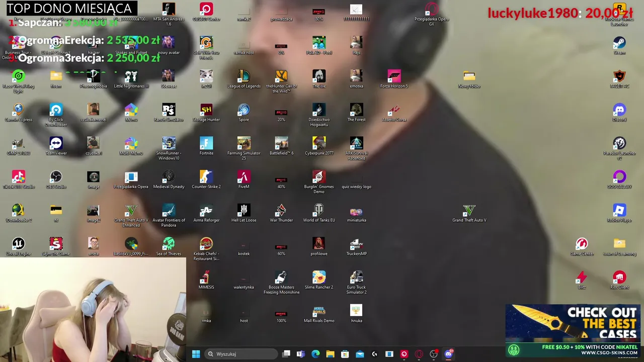Launch the Farming Simulator 25 icon

coord(244,149)
